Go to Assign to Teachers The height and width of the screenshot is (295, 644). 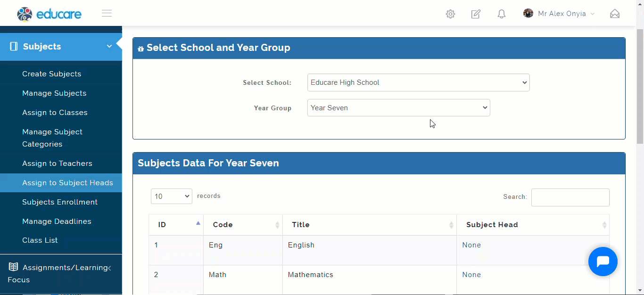tap(57, 164)
